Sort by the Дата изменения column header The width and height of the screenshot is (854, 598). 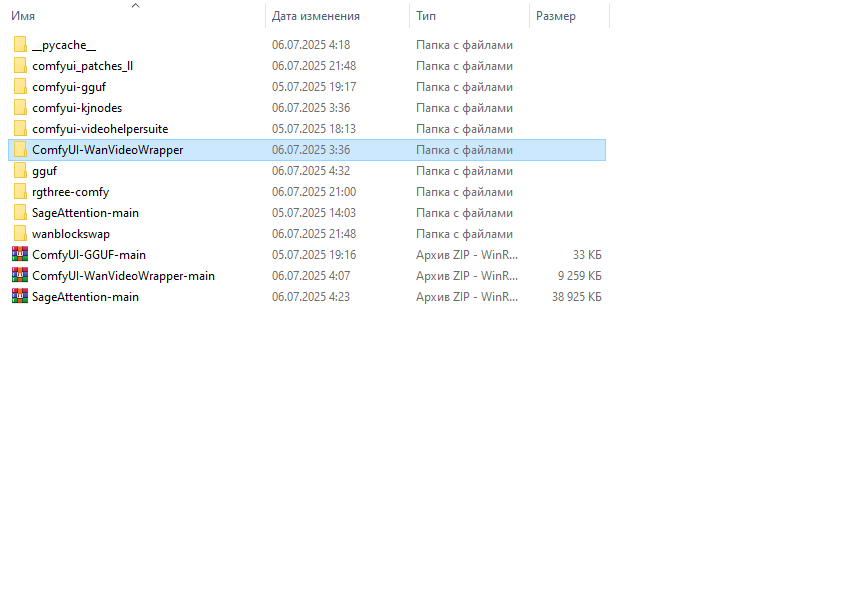(x=316, y=16)
